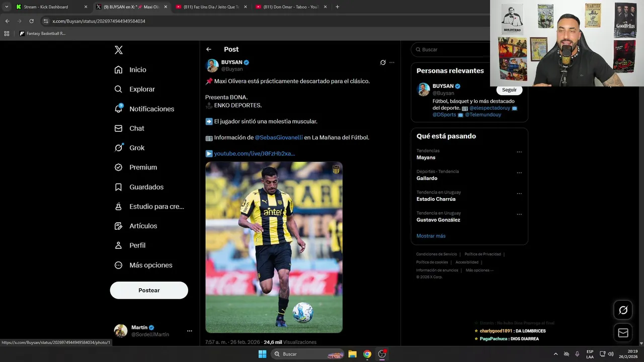The height and width of the screenshot is (362, 644).
Task: Open floating Grok button
Action: [623, 310]
